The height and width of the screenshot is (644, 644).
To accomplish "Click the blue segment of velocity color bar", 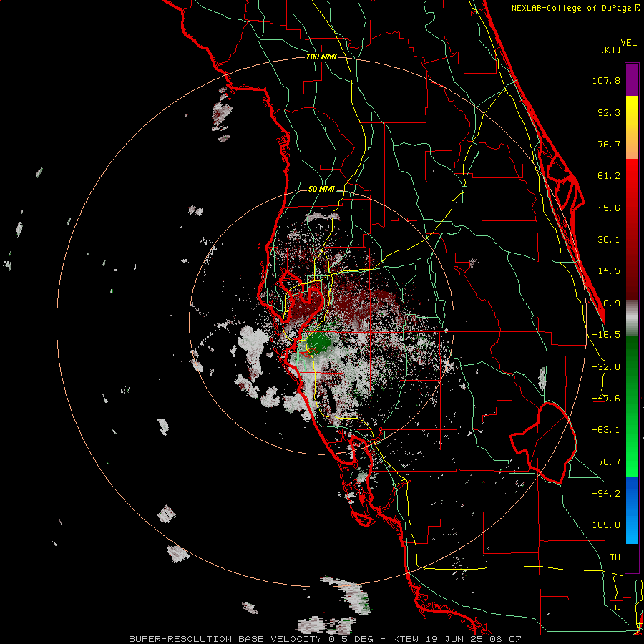I will 632,510.
